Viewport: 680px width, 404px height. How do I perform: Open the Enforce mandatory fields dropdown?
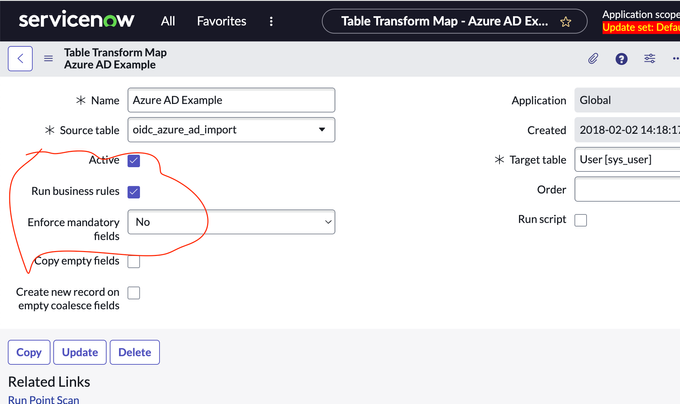coord(231,222)
